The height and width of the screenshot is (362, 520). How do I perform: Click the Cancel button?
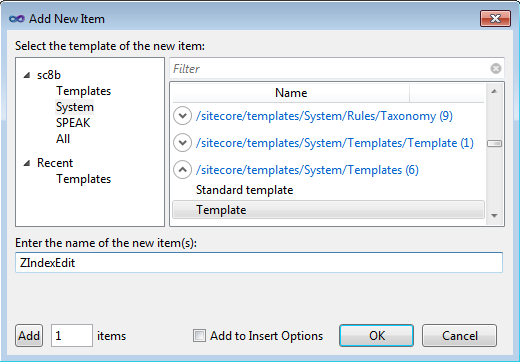460,336
